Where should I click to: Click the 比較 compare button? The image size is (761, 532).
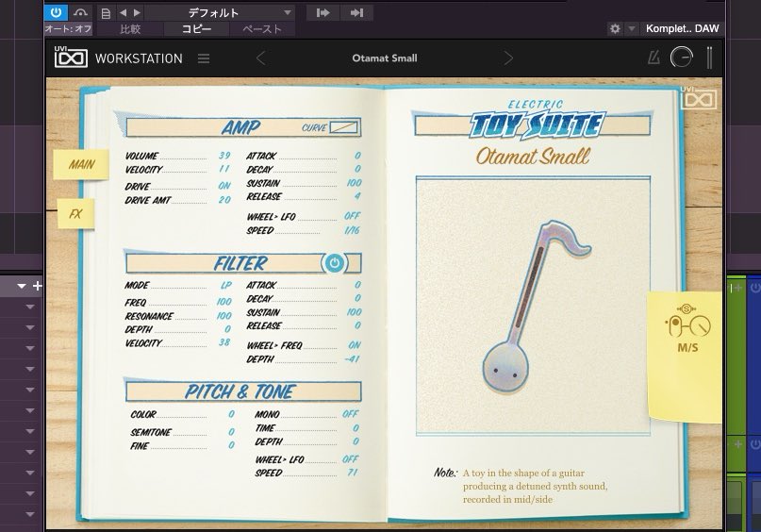[130, 29]
